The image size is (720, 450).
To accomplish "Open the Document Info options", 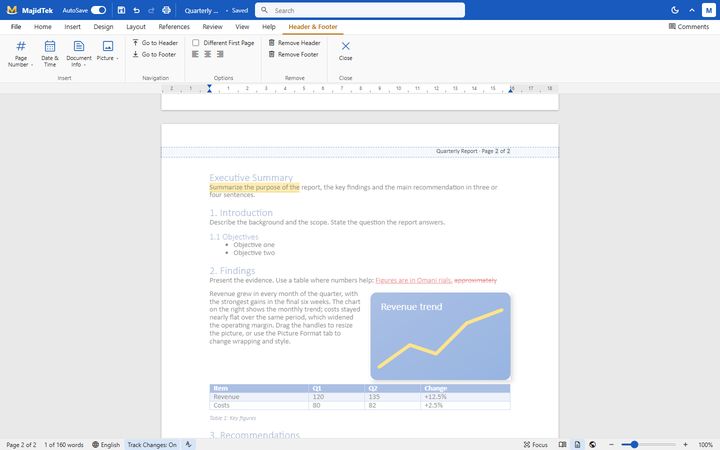I will click(79, 54).
